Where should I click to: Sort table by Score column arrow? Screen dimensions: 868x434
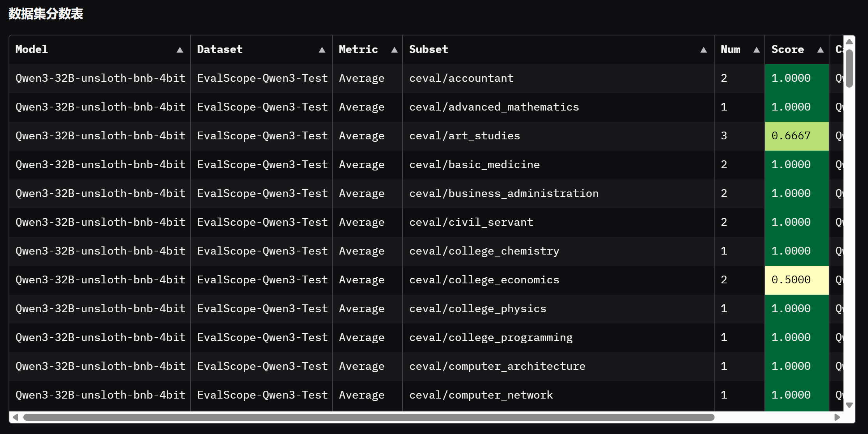pos(820,50)
